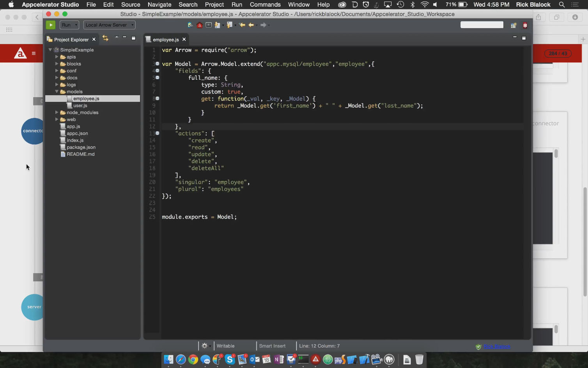Open the Appcelerator dashboard toolbar icon
This screenshot has height=368, width=588.
(x=200, y=25)
